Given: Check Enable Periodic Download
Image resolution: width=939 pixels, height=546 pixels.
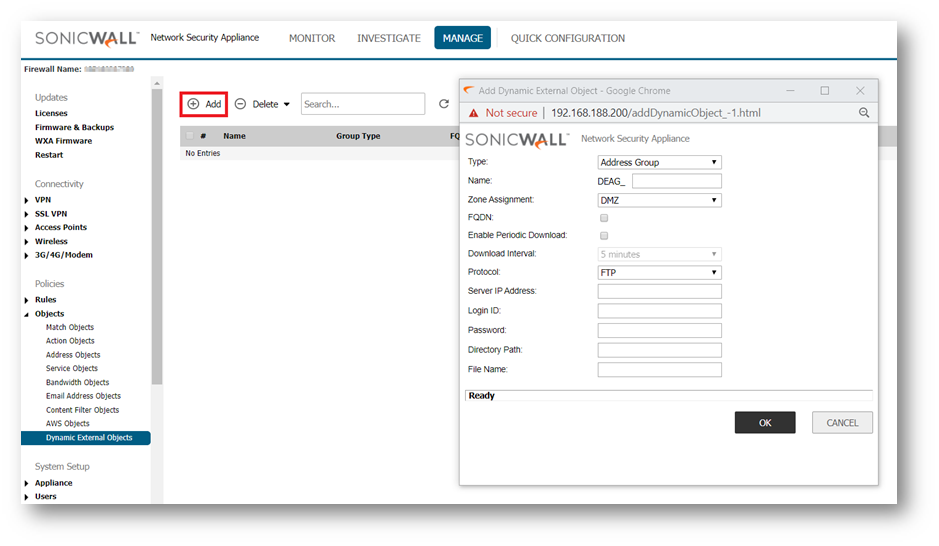Looking at the screenshot, I should 603,235.
